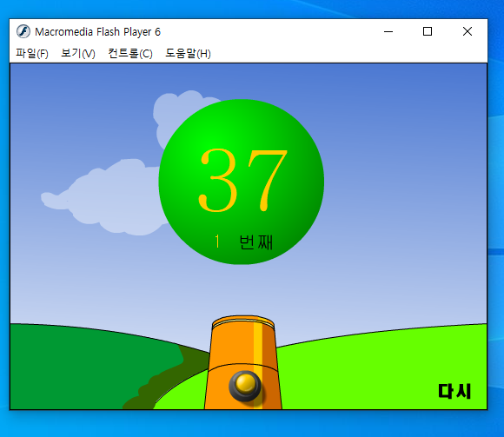Click the number 37 text
This screenshot has width=504, height=437.
(242, 180)
